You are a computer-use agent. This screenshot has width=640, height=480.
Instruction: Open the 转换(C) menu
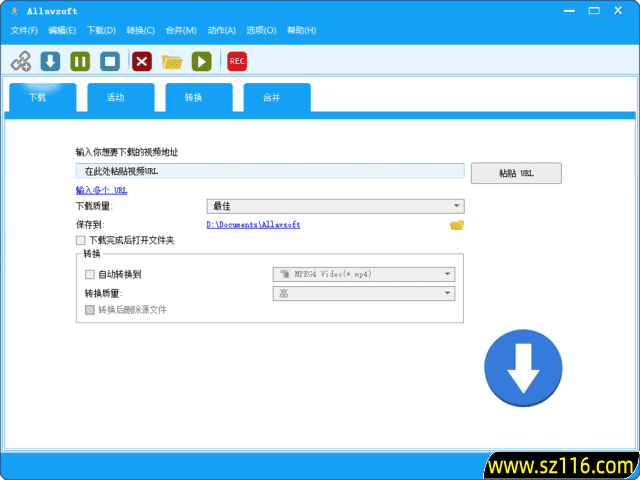point(140,31)
